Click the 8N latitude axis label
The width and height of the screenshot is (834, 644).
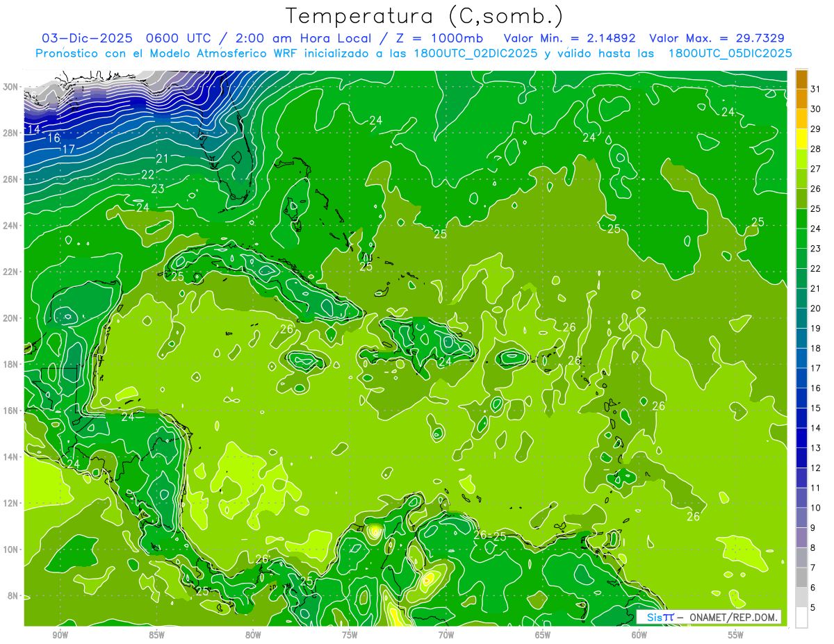[13, 595]
